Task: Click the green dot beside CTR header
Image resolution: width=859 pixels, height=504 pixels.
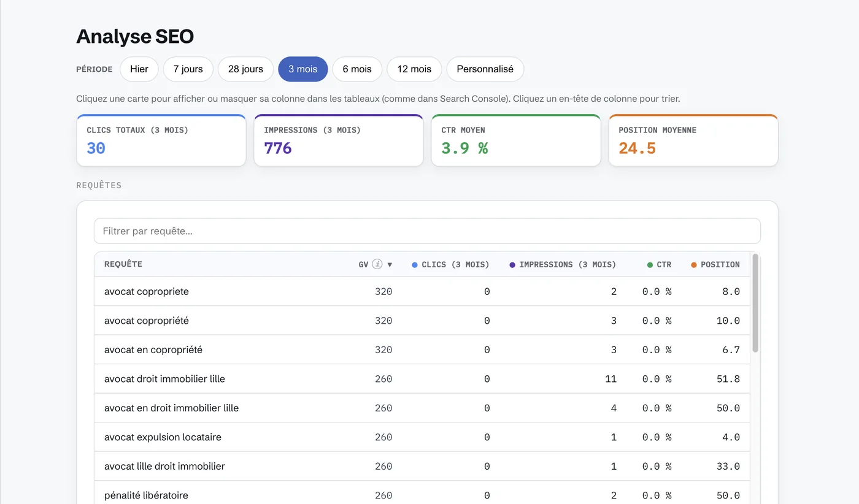Action: click(x=650, y=265)
